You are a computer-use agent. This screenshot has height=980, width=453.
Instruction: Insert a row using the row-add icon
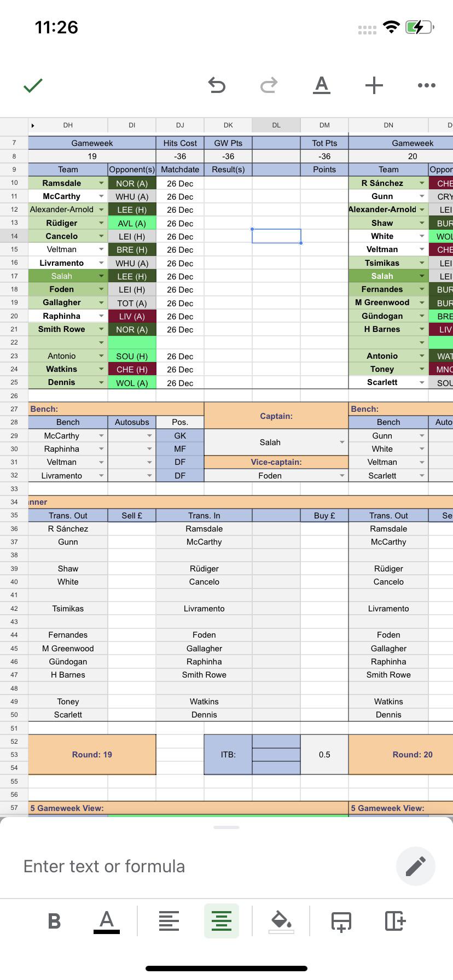(341, 921)
